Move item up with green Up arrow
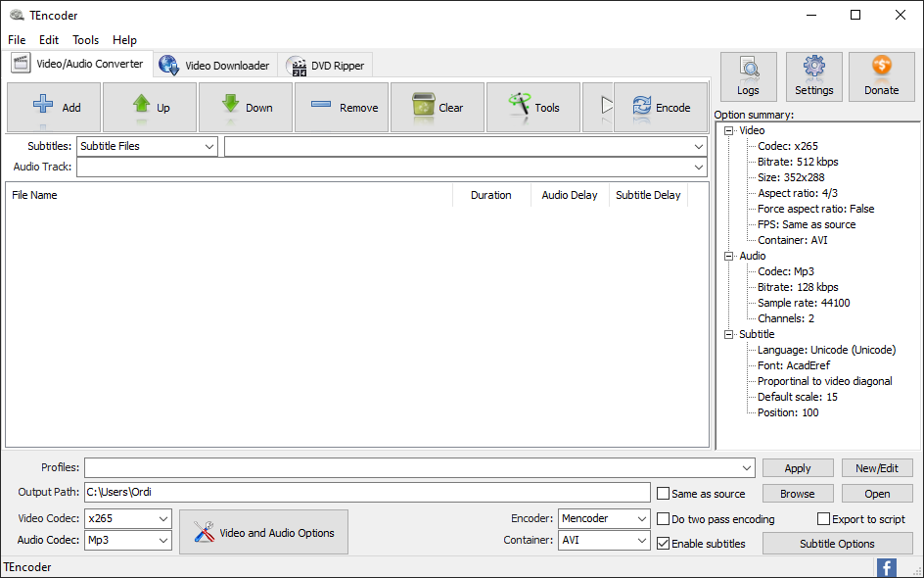The image size is (924, 578). pyautogui.click(x=150, y=108)
